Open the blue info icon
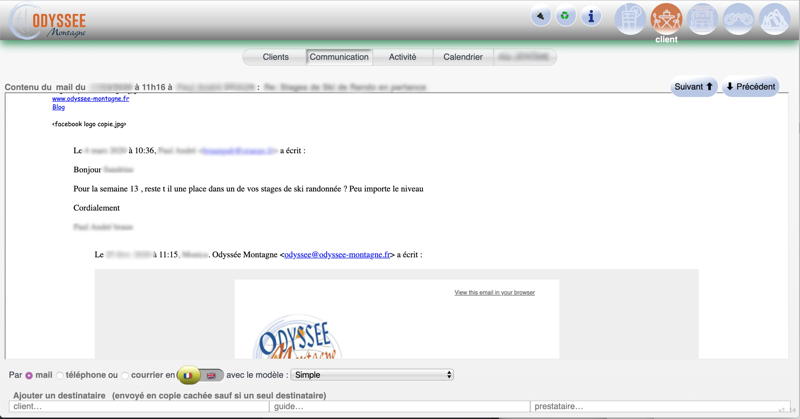The width and height of the screenshot is (800, 419). coord(591,16)
